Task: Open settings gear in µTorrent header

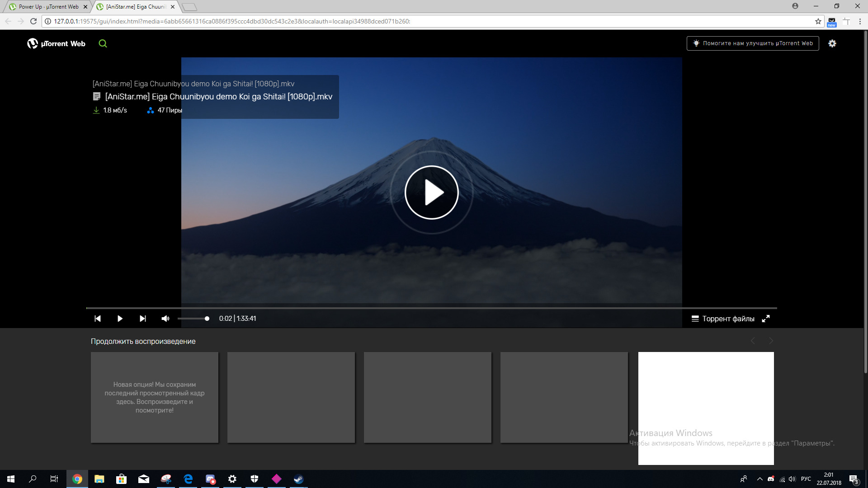Action: [832, 43]
